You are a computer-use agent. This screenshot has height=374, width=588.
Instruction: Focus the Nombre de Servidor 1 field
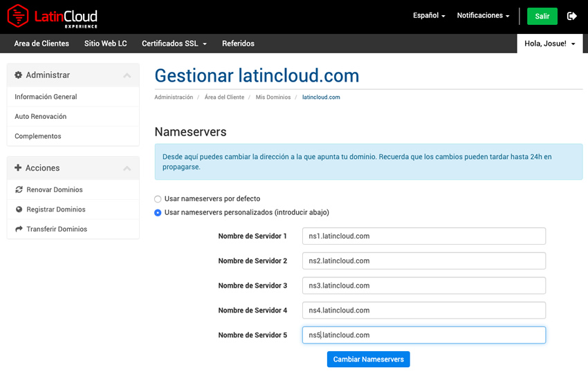pyautogui.click(x=424, y=236)
